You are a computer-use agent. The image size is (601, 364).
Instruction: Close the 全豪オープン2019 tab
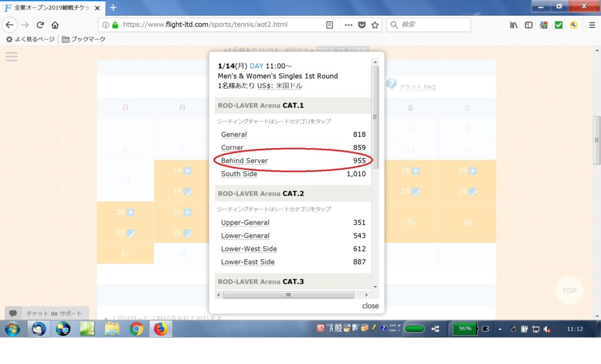pyautogui.click(x=97, y=8)
